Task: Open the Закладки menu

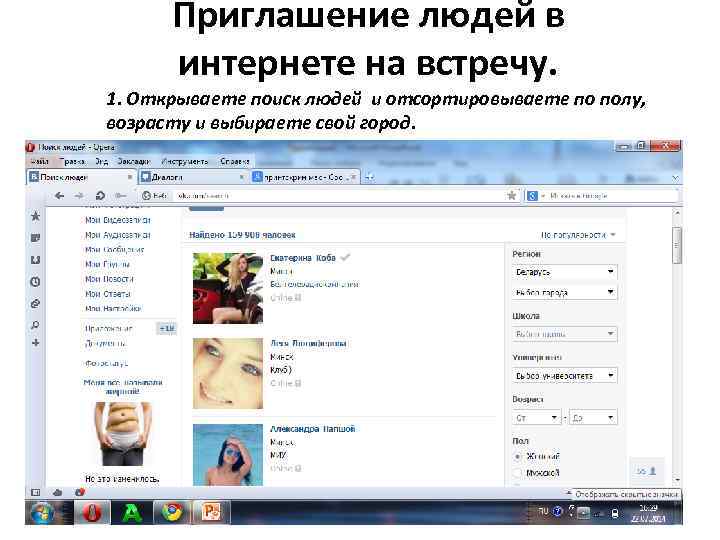Action: pyautogui.click(x=134, y=162)
